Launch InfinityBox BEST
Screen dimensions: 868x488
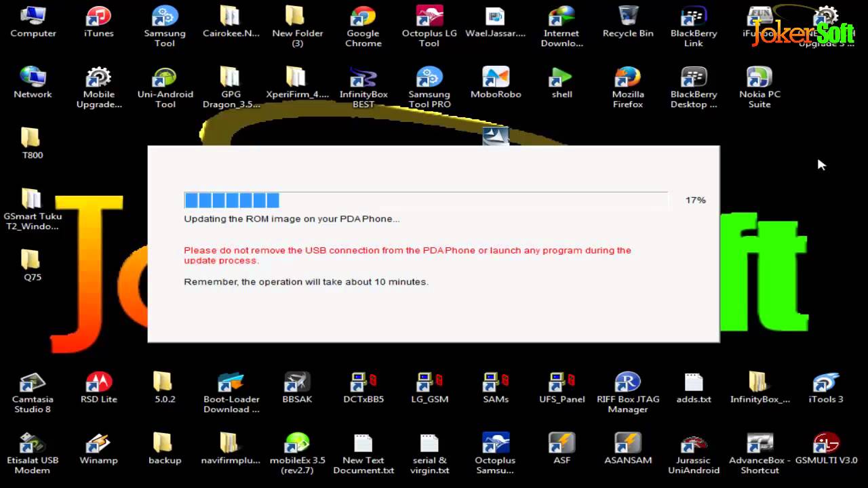(363, 87)
